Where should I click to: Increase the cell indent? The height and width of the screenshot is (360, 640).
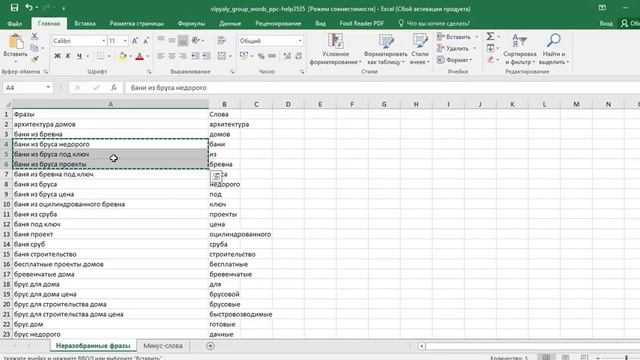[207, 56]
